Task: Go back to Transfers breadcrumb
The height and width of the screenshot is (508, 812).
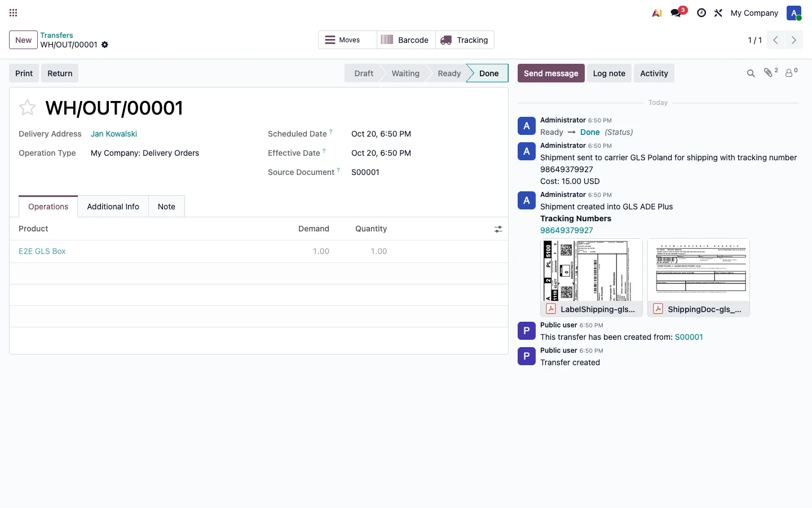Action: coord(56,35)
